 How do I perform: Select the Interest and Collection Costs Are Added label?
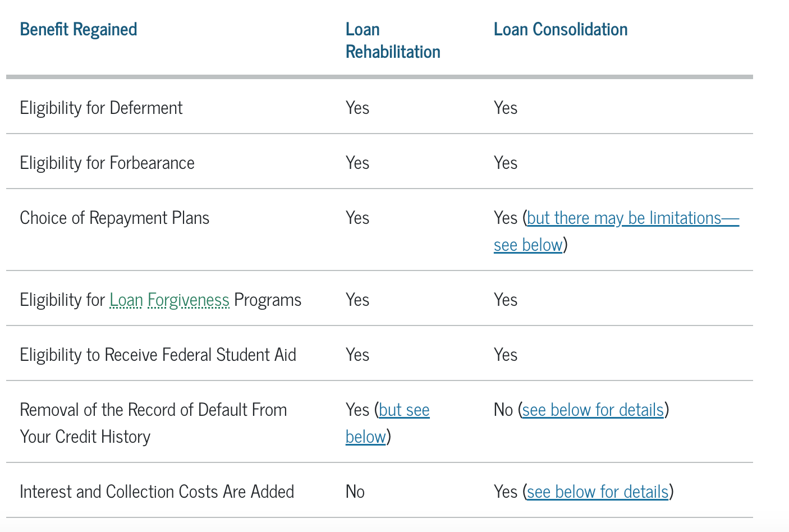[x=157, y=492]
